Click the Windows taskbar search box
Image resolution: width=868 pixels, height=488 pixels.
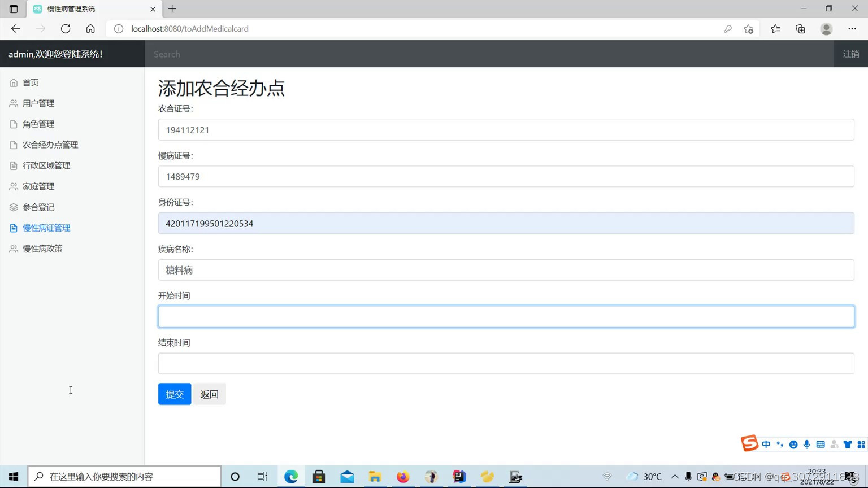pos(124,477)
